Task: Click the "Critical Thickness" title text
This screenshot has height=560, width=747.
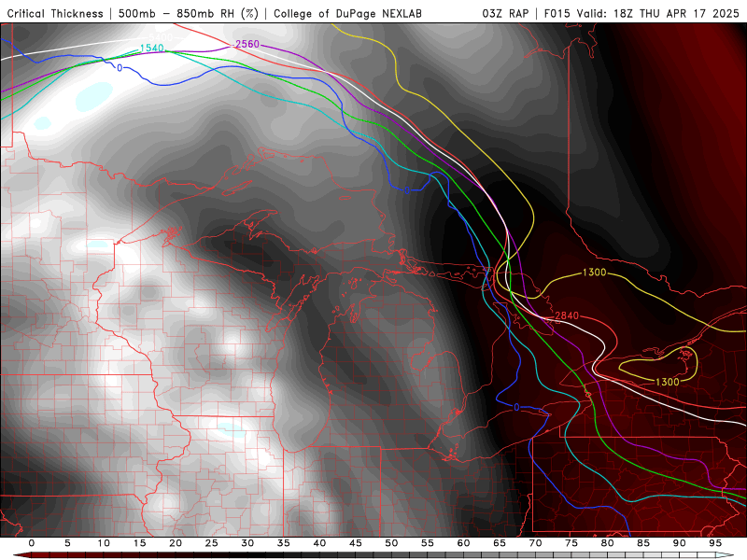Action: (55, 14)
